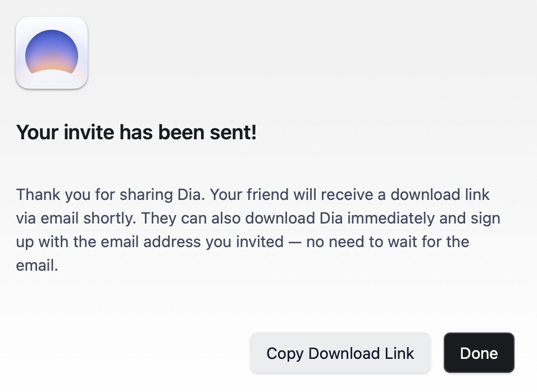This screenshot has width=537, height=392.
Task: Click the 'via email shortly' text
Action: tap(76, 218)
